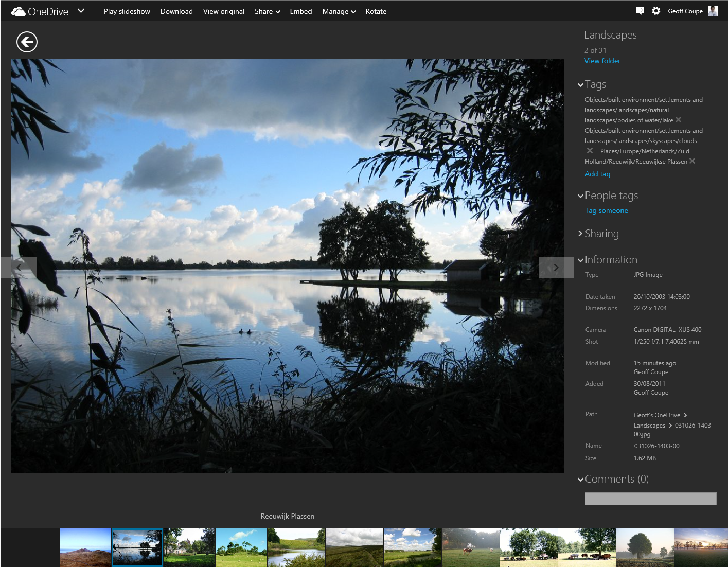Click Geoff Coupe profile picture
This screenshot has height=567, width=728.
[713, 11]
